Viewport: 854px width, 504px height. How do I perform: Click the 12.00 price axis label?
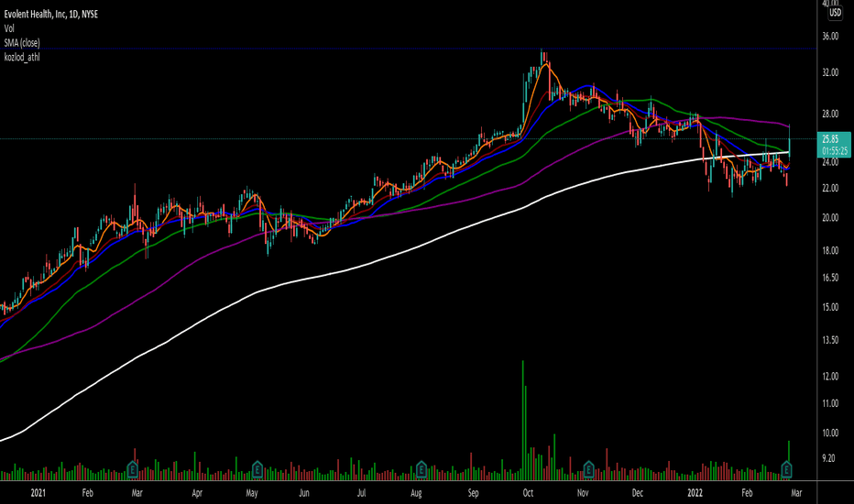click(830, 377)
